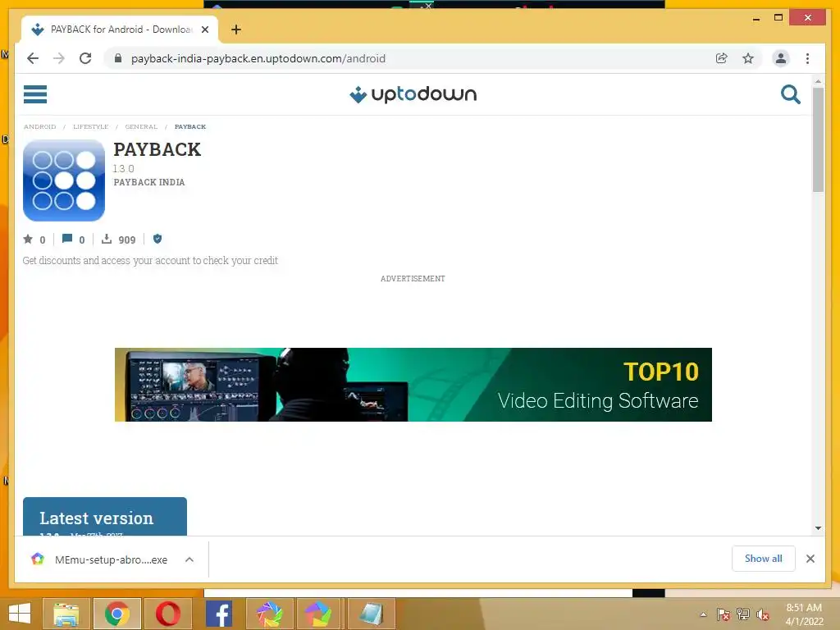Click the PAYBACK app icon image
This screenshot has height=630, width=840.
click(x=64, y=180)
